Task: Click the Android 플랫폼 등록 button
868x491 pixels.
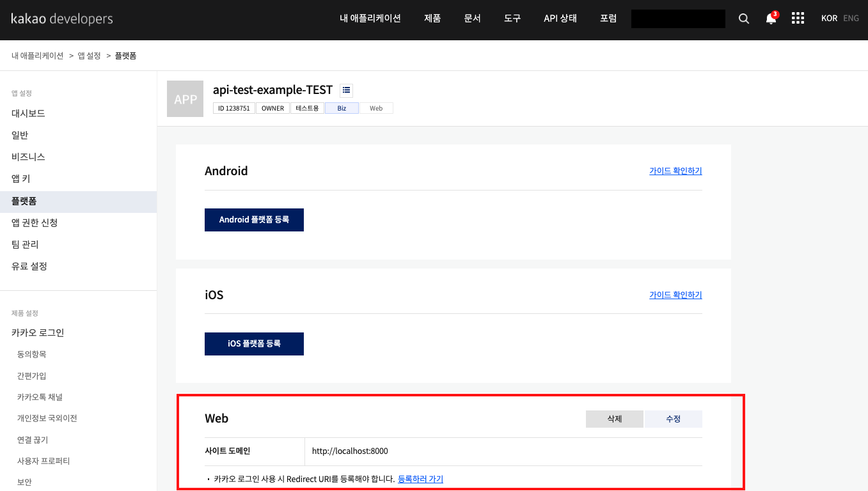Action: coord(254,219)
